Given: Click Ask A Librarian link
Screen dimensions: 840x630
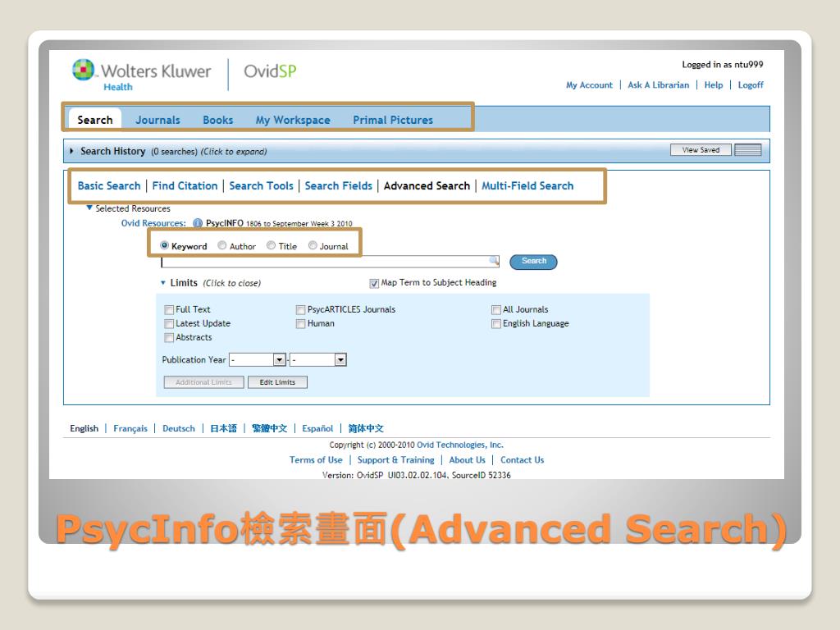Looking at the screenshot, I should 659,85.
